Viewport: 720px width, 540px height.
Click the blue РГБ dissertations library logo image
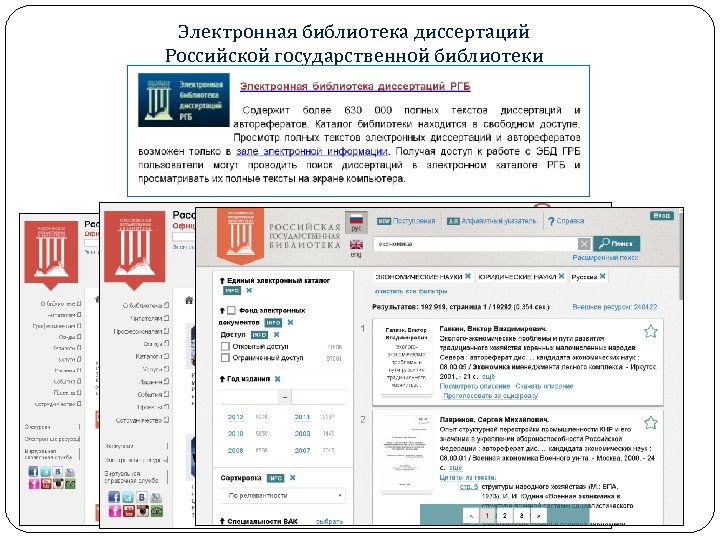184,100
